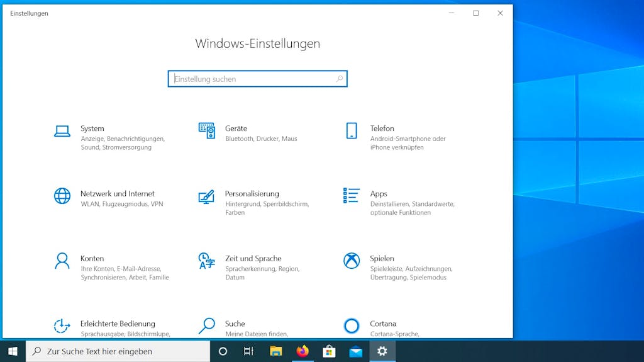Viewport: 644px width, 362px height.
Task: Open the Zeit und Sprache icon
Action: [x=206, y=261]
